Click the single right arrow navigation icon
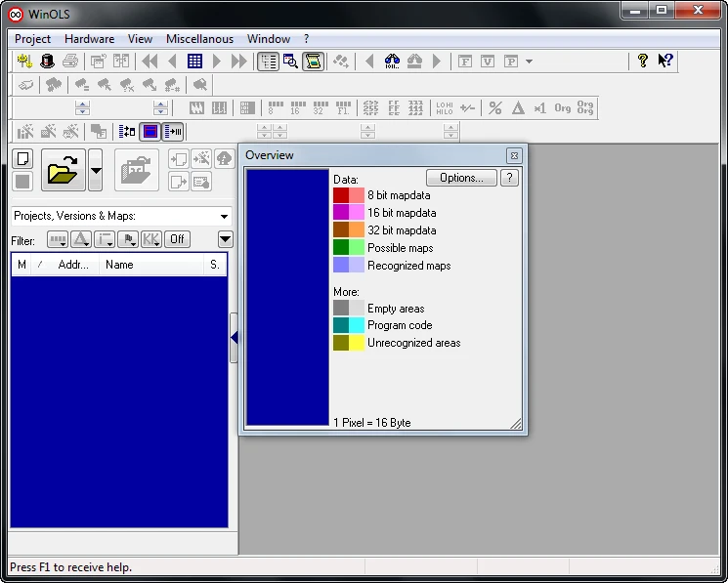Image resolution: width=728 pixels, height=583 pixels. tap(217, 61)
